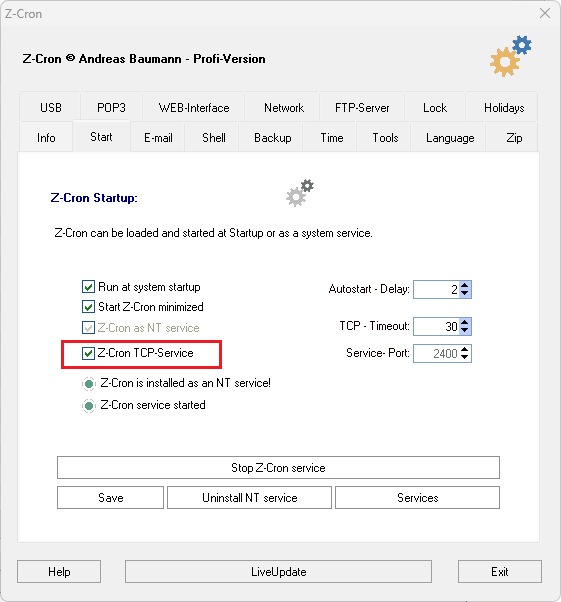Viewport: 561px width, 602px height.
Task: Open the FTP-Server tab
Action: [362, 108]
